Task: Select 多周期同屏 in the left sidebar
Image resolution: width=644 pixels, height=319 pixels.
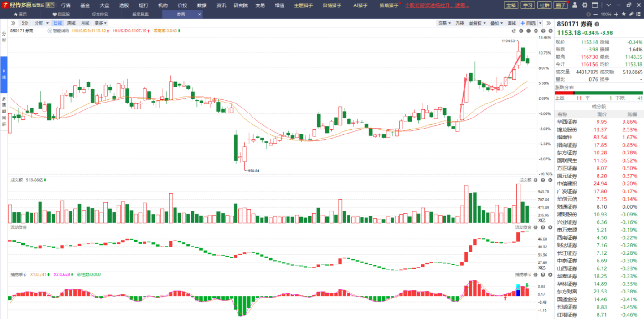Action: [4, 111]
